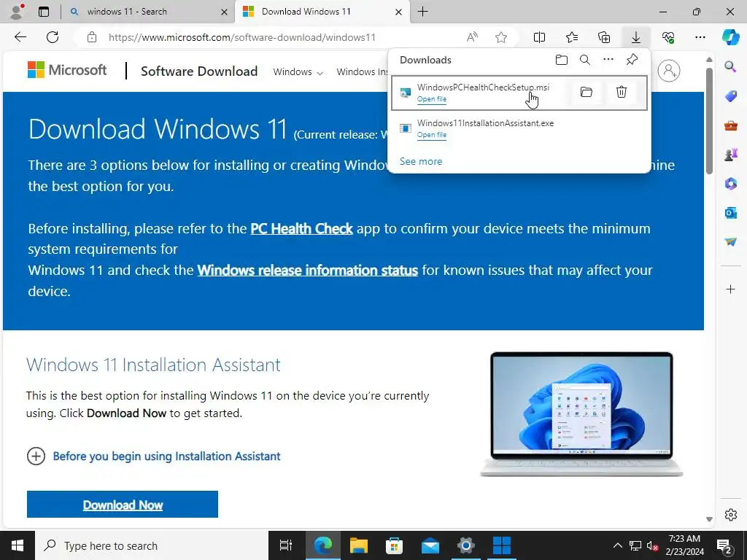Open the PC Health Check link
This screenshot has height=560, width=747.
[301, 228]
